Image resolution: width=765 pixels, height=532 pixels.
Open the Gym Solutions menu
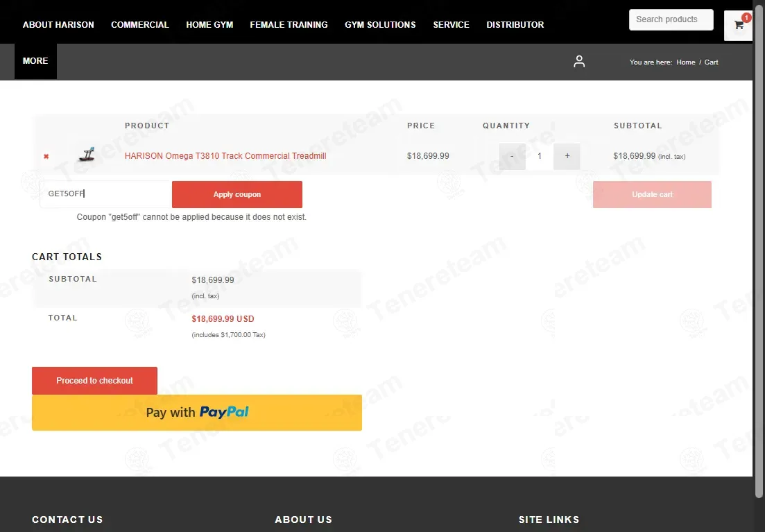pyautogui.click(x=380, y=24)
